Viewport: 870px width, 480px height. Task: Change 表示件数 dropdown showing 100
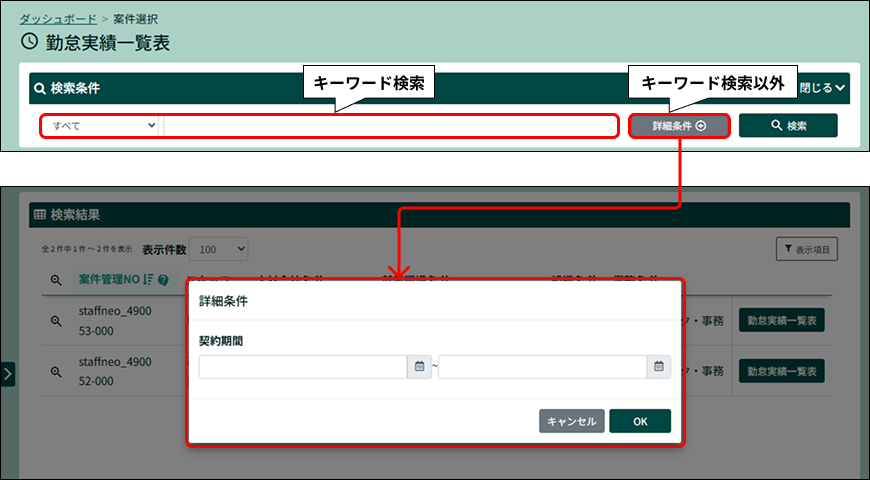tap(219, 249)
